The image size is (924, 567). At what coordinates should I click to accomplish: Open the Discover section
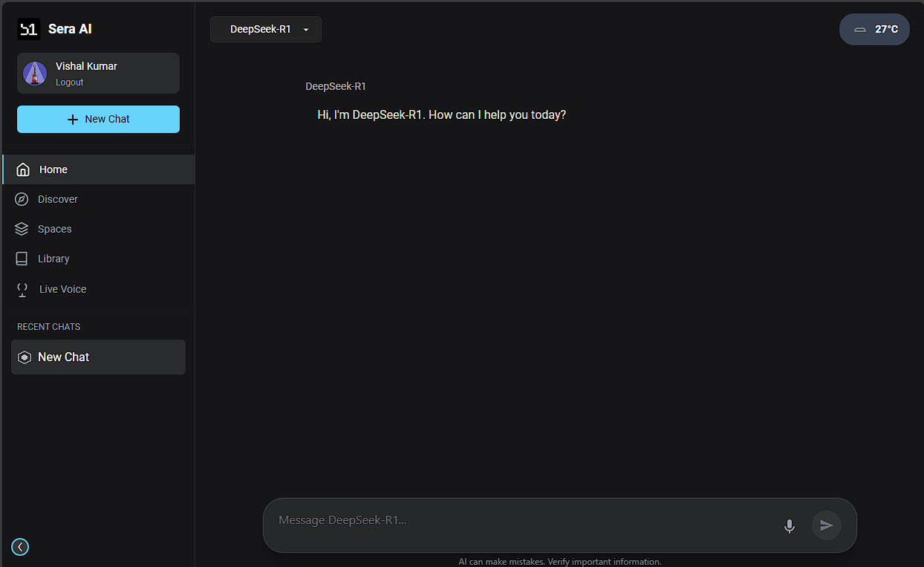58,199
